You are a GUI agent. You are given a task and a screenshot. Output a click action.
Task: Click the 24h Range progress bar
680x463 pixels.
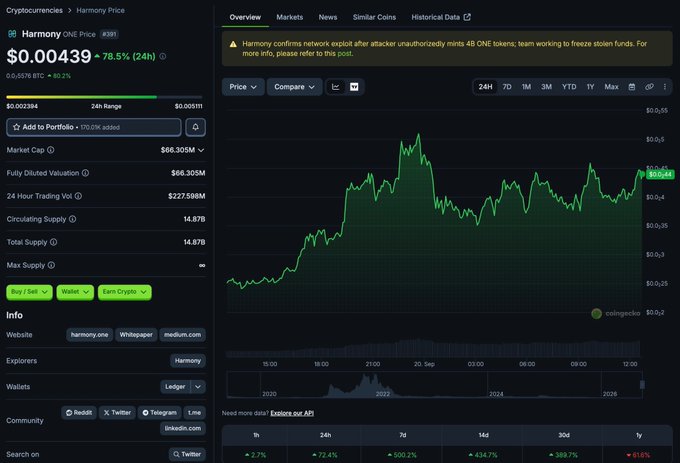point(104,97)
